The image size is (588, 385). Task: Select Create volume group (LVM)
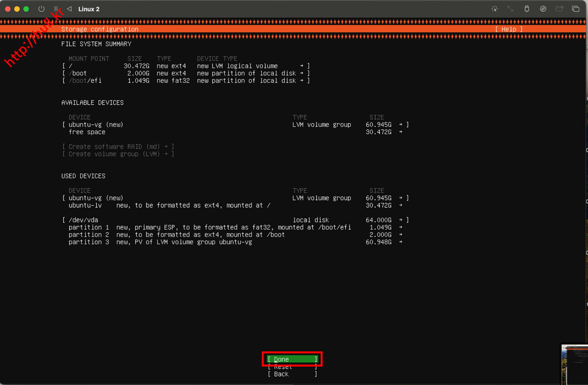click(118, 154)
